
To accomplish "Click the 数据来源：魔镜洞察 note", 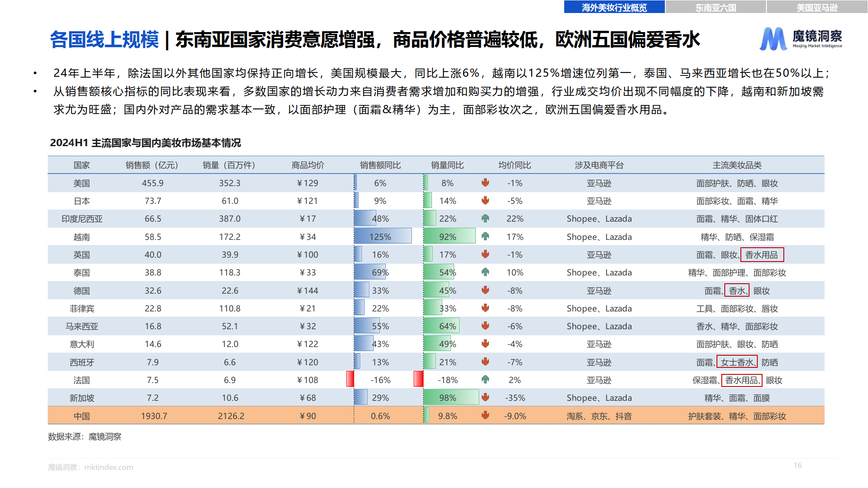I will click(x=85, y=436).
